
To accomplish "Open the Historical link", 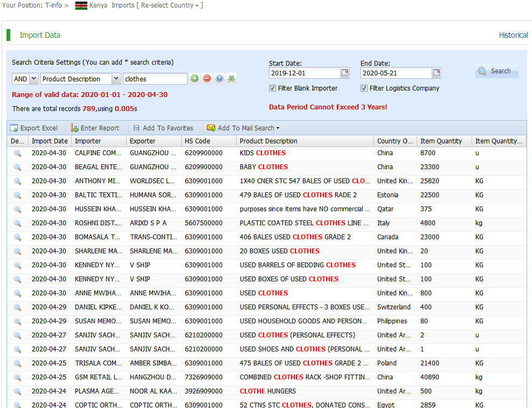I will [513, 35].
